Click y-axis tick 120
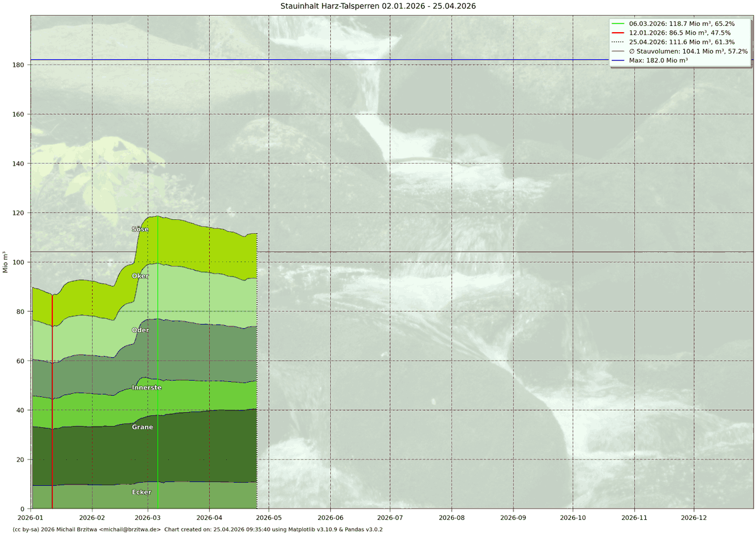Screen dimensions: 756x535 click(18, 213)
